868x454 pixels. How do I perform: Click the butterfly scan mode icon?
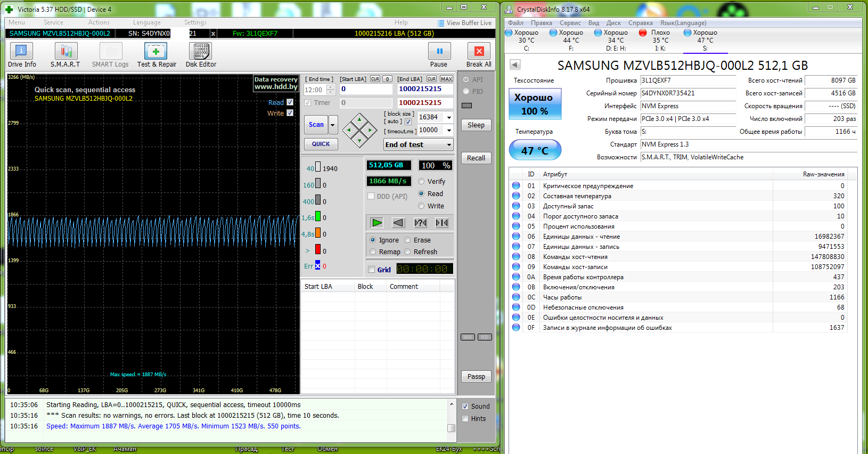pyautogui.click(x=442, y=223)
